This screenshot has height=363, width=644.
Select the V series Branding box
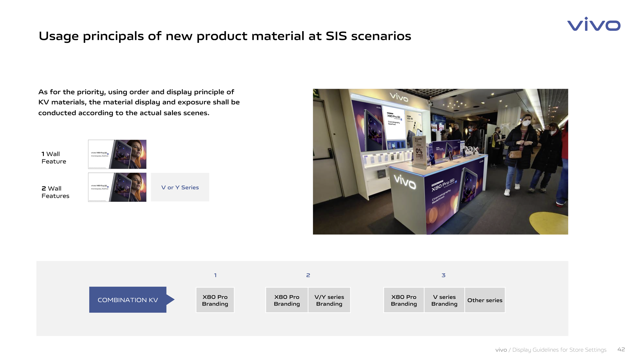click(x=444, y=300)
